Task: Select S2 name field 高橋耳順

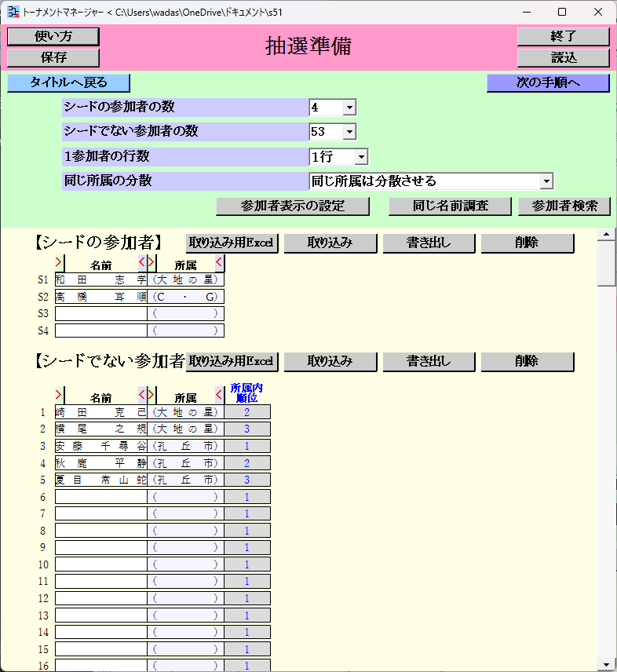Action: click(101, 297)
